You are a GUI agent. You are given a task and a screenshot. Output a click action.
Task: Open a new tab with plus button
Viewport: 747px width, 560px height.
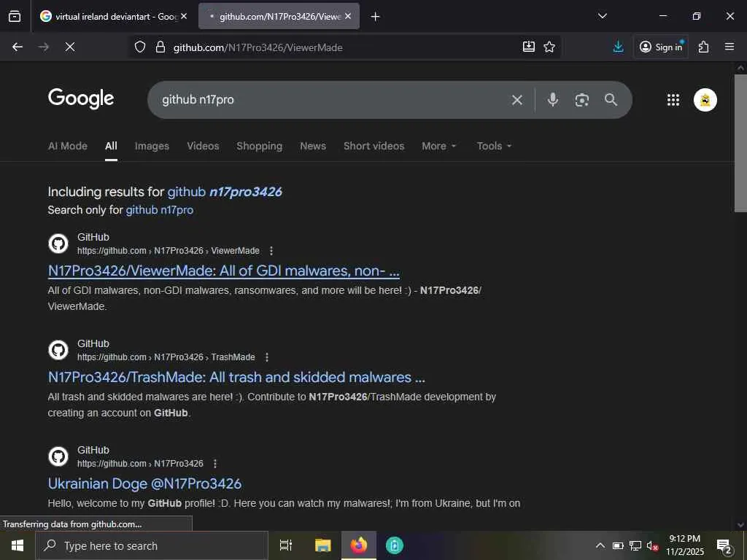pos(376,17)
